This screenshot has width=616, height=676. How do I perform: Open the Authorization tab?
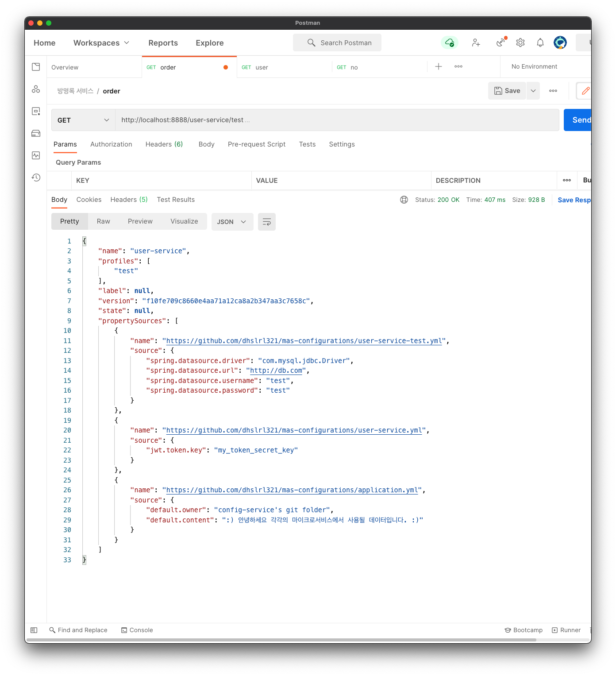tap(111, 144)
